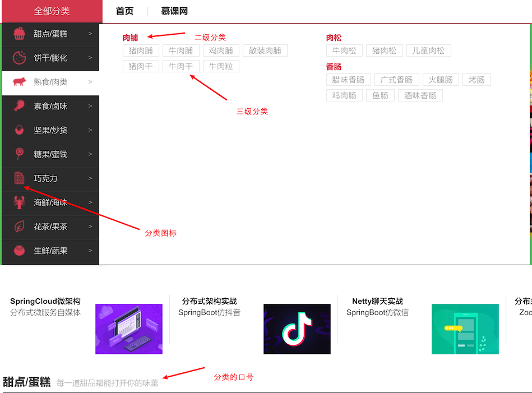Click the cupcake icon for 甜点/蛋糕
Viewport: 532px width, 393px height.
tap(19, 34)
